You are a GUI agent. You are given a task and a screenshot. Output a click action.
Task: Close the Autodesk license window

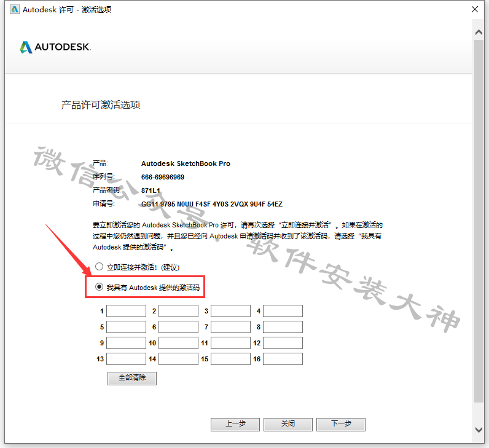475,9
